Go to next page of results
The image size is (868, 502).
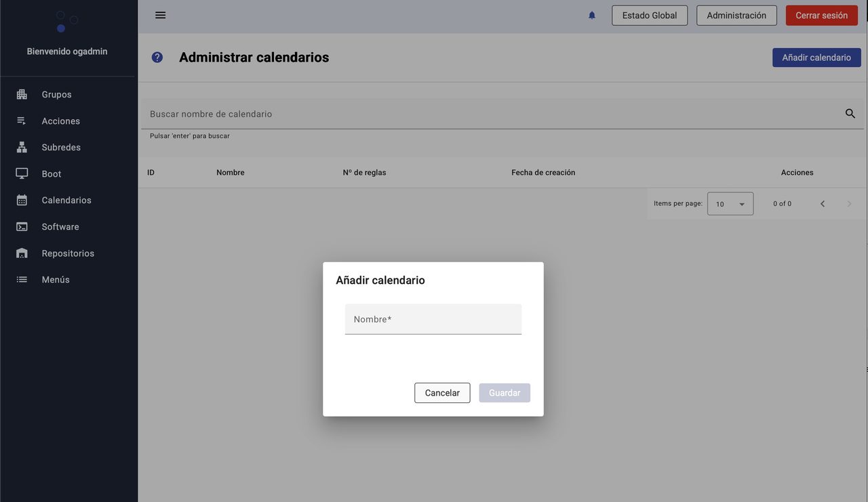tap(849, 204)
